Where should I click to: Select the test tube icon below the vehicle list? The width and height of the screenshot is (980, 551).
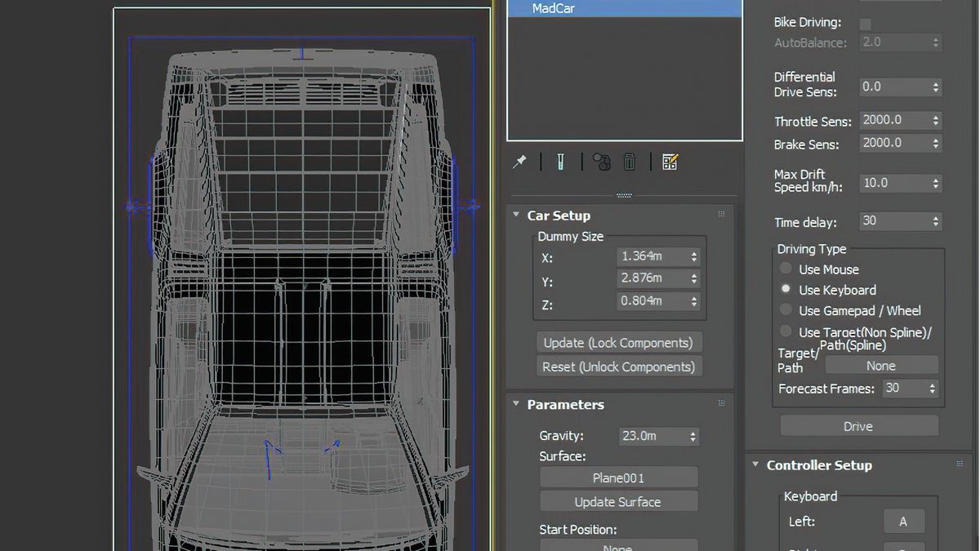[x=559, y=161]
